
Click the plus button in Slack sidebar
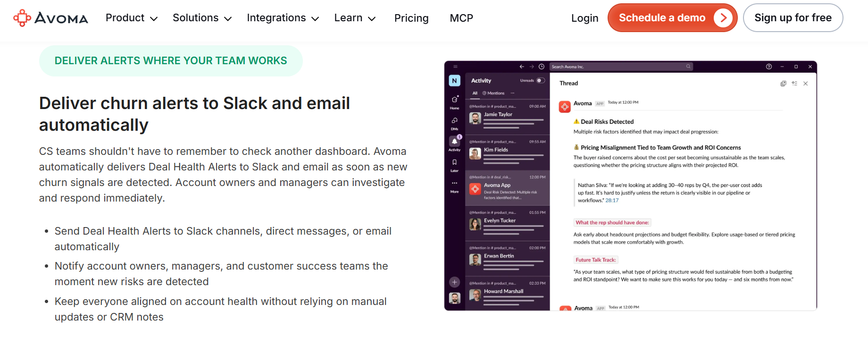[454, 282]
